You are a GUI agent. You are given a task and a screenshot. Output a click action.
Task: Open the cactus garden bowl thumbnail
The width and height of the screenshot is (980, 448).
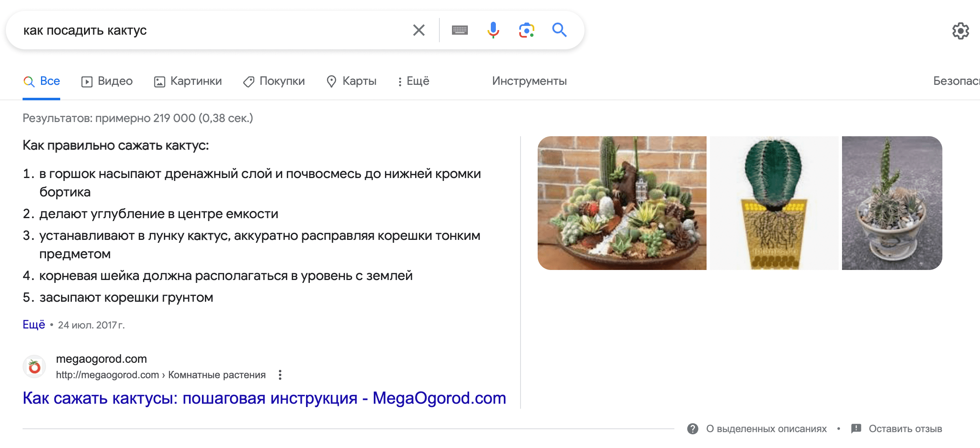point(622,203)
